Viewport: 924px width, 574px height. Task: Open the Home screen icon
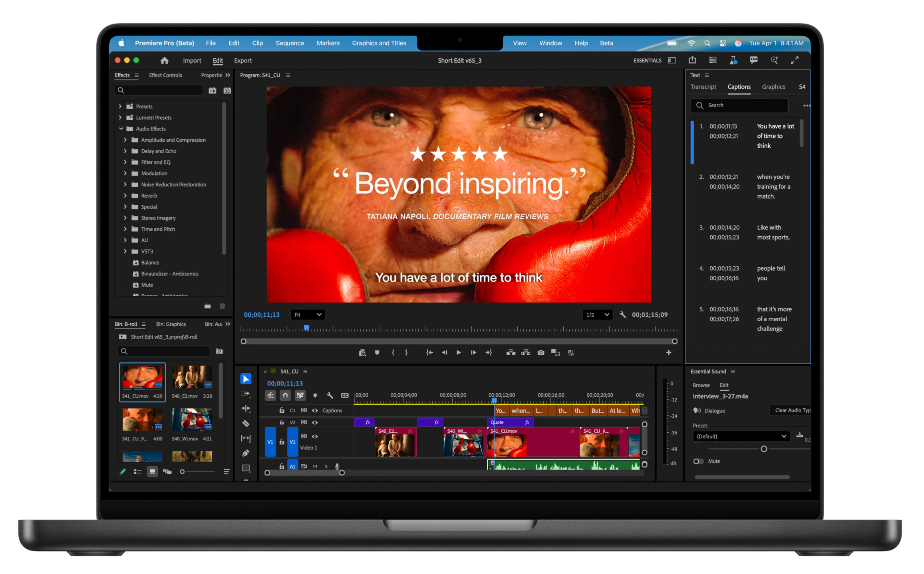point(164,60)
